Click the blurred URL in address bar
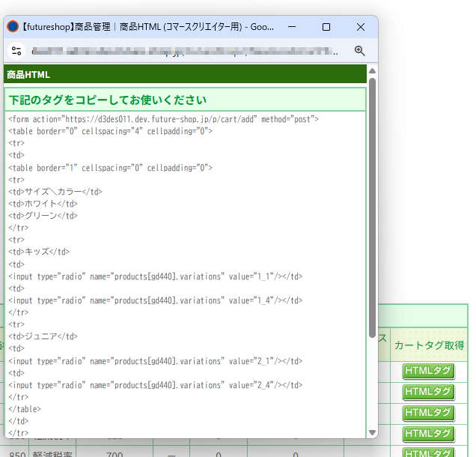The image size is (476, 457). 187,51
